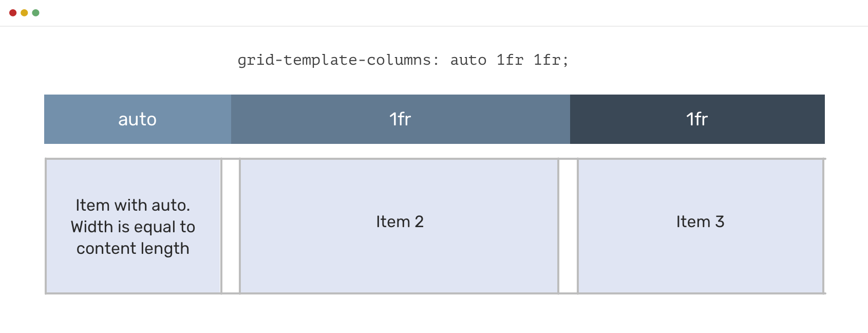Image resolution: width=868 pixels, height=333 pixels.
Task: Click the first 1fr value in the code
Action: [510, 60]
